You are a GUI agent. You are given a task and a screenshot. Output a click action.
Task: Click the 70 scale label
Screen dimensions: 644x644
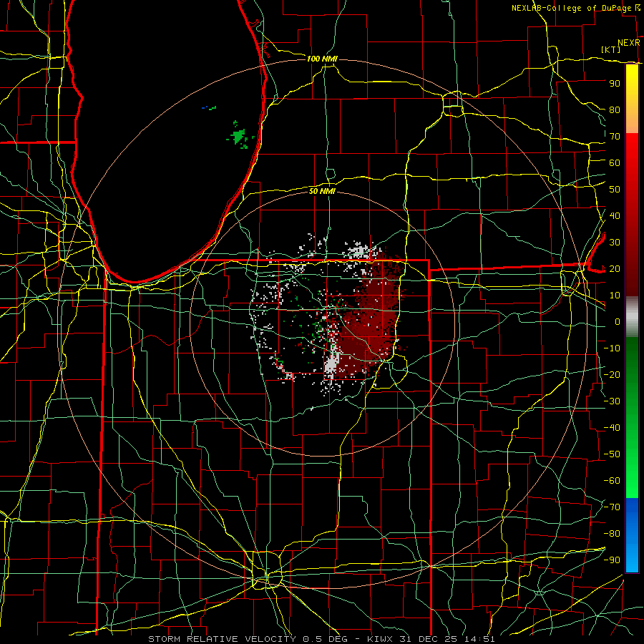tap(615, 137)
